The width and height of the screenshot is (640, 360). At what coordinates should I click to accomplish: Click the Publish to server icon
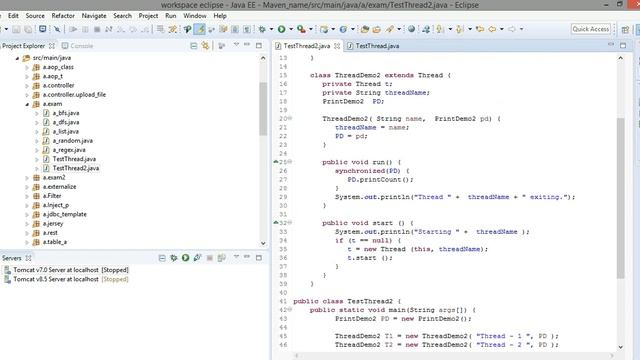pyautogui.click(x=222, y=258)
